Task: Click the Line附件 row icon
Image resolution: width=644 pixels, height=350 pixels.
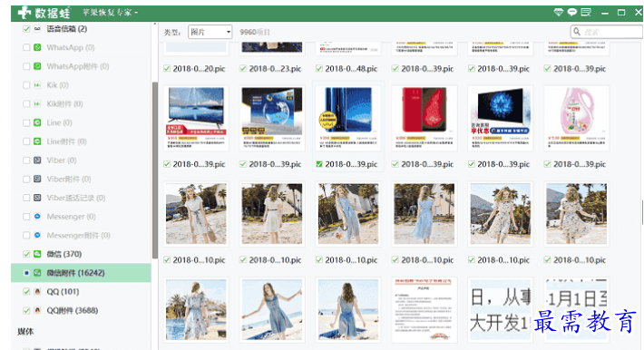Action: (x=37, y=141)
